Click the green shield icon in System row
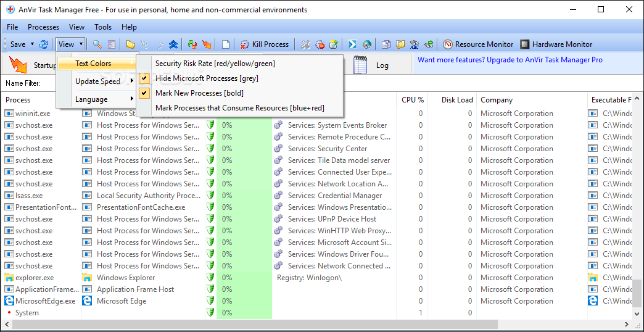This screenshot has width=644, height=332. (210, 313)
